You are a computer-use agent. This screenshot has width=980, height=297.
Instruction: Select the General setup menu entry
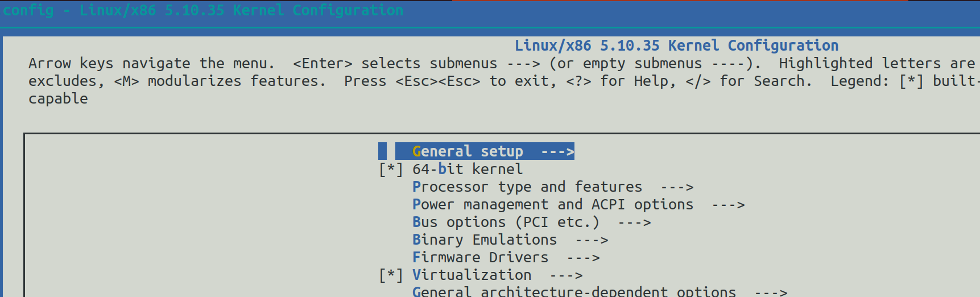click(468, 151)
